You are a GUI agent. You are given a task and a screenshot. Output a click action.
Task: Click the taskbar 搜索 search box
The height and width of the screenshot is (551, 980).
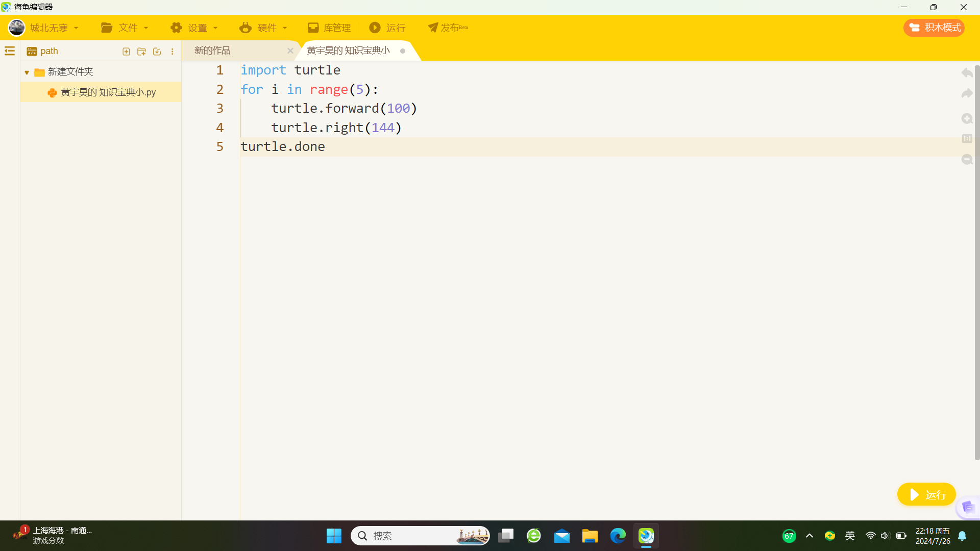click(420, 536)
